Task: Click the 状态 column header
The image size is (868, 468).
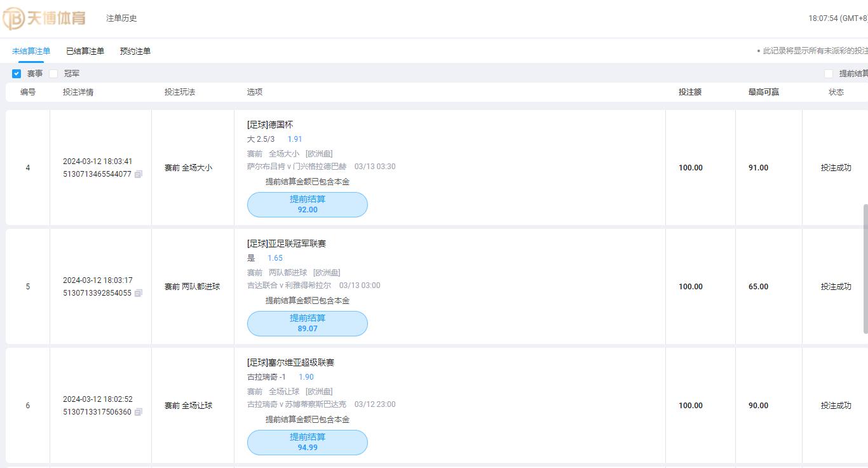Action: pos(836,92)
